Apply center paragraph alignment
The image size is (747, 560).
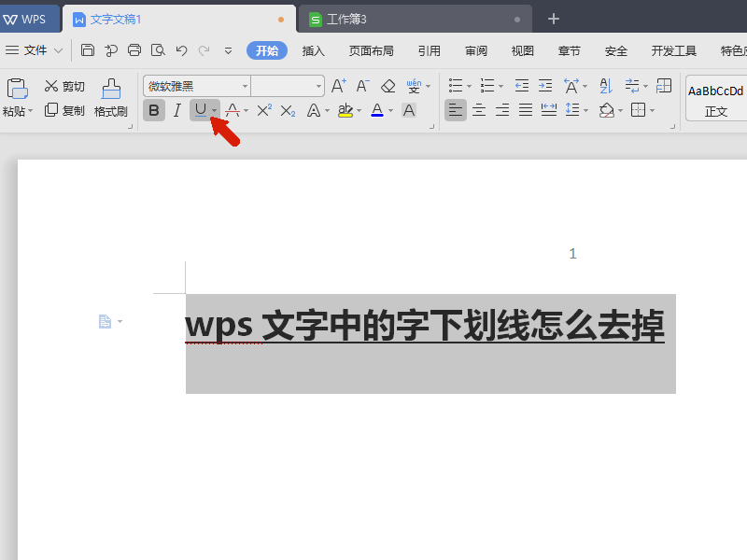478,110
